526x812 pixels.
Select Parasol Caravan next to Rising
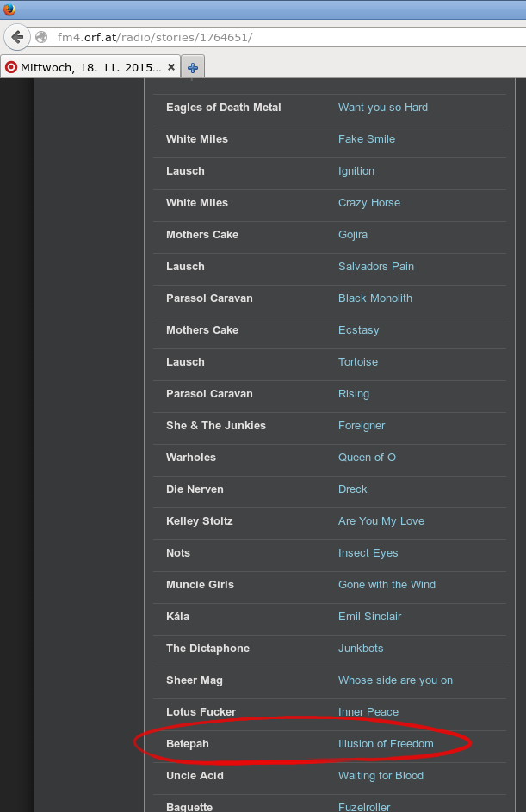tap(209, 394)
